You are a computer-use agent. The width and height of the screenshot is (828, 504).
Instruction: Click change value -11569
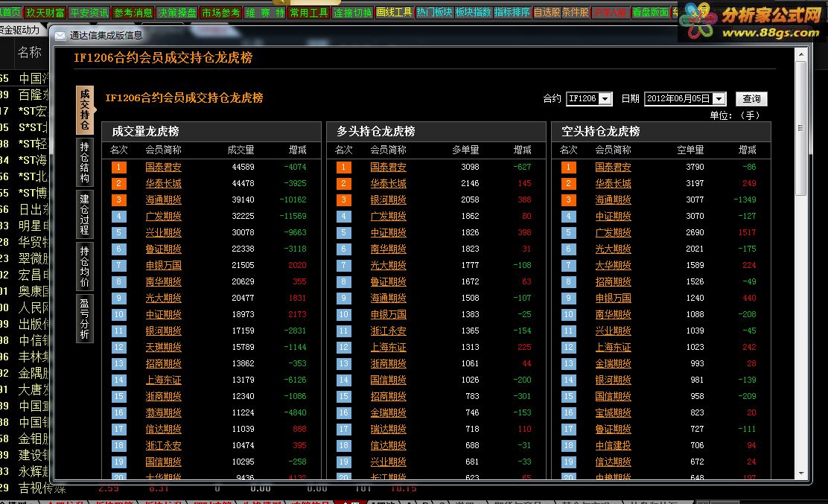click(x=293, y=216)
